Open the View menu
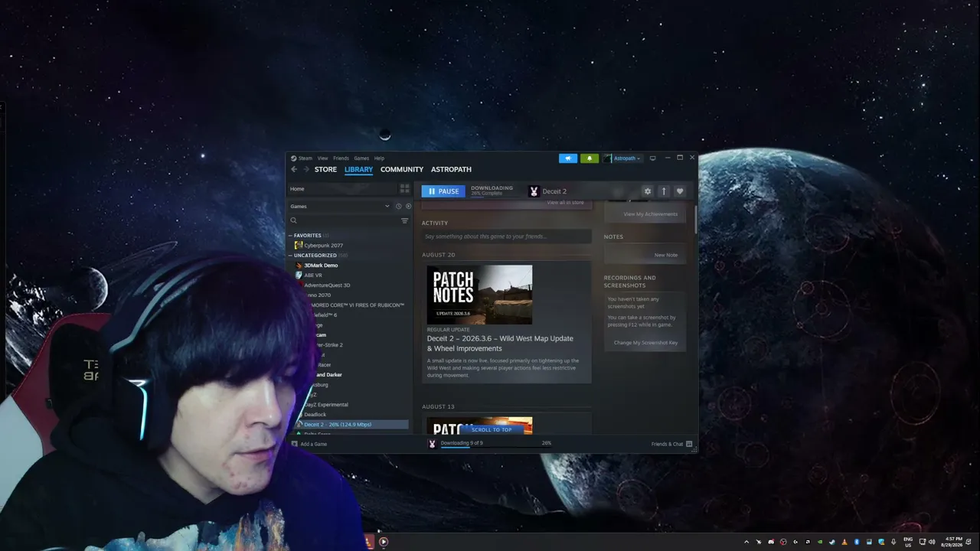 click(x=322, y=158)
